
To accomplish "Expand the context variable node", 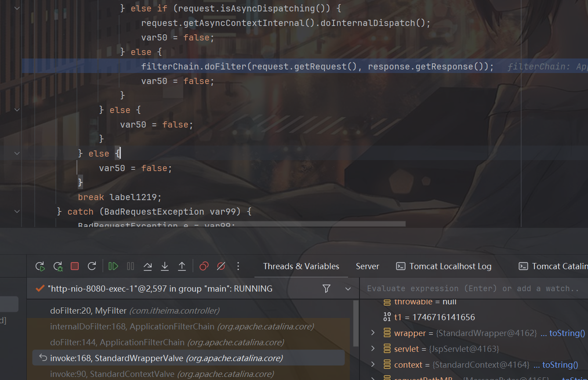I will click(373, 365).
